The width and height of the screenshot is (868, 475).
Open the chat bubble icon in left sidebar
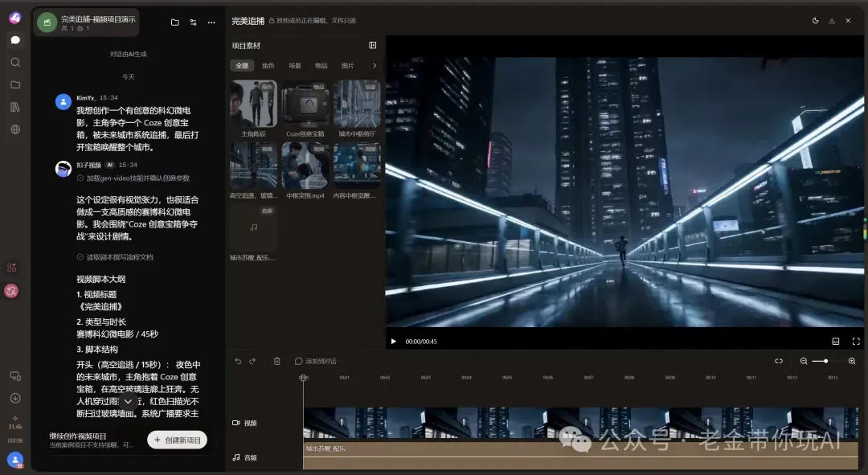(x=15, y=40)
